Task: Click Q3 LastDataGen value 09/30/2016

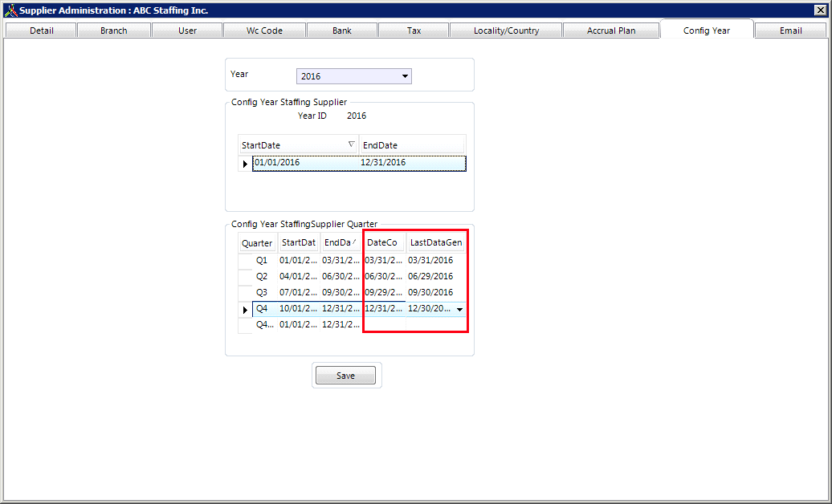Action: coord(435,292)
